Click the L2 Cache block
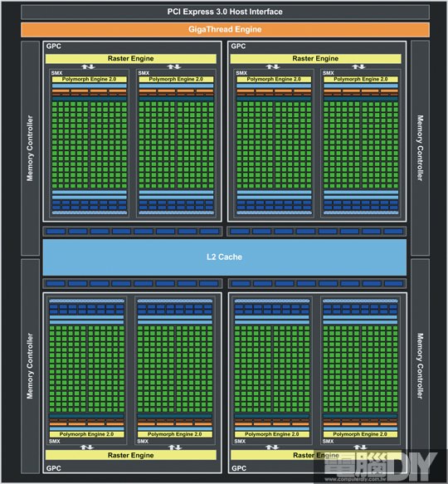 coord(225,257)
